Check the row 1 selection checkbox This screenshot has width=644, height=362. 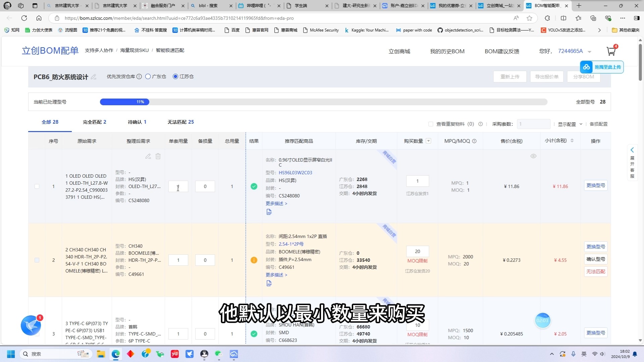pyautogui.click(x=37, y=186)
